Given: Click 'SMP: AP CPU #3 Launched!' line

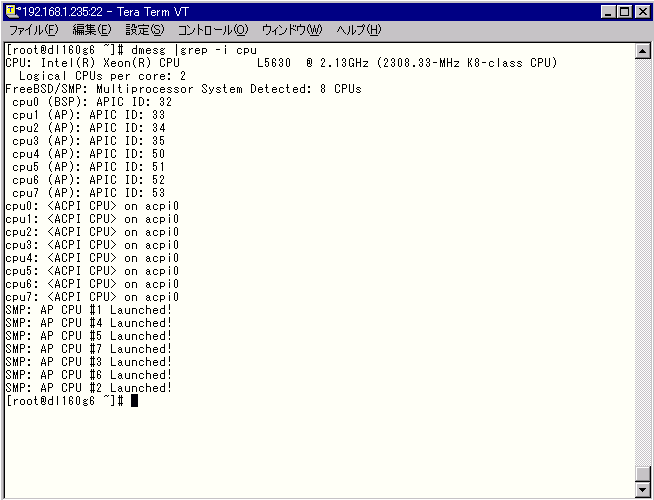Looking at the screenshot, I should coord(89,362).
